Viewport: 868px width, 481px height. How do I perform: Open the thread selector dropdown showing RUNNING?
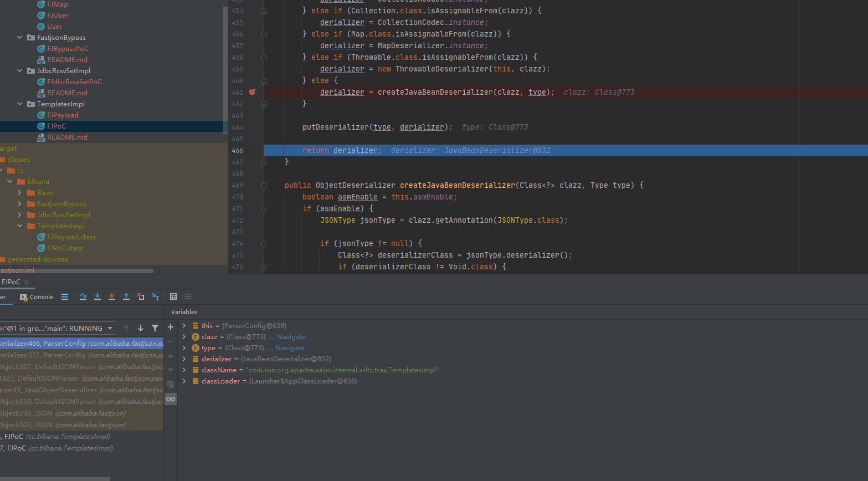pyautogui.click(x=58, y=328)
